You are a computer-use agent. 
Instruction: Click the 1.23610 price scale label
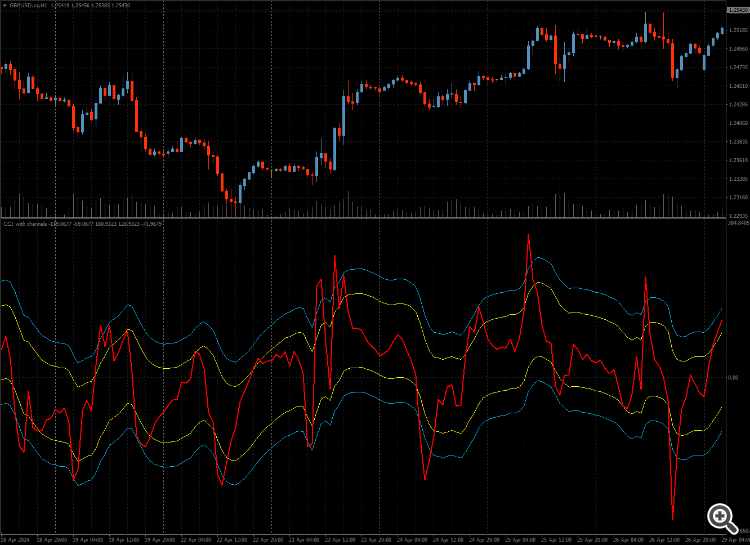click(x=738, y=160)
